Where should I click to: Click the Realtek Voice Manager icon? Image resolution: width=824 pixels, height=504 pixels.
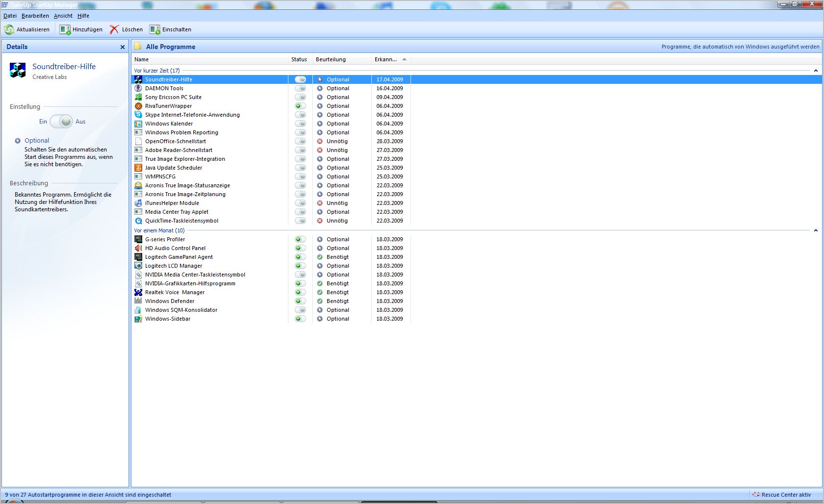[x=138, y=292]
